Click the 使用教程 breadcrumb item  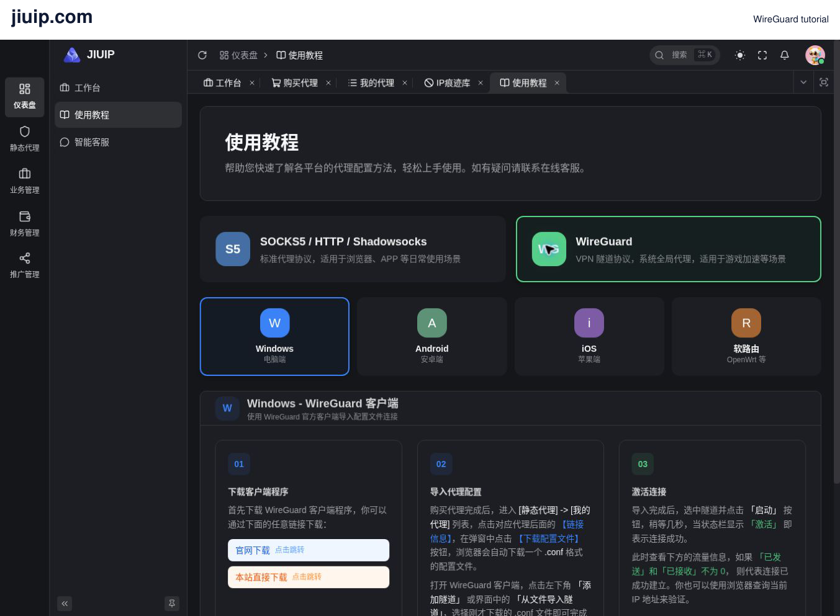pos(299,55)
